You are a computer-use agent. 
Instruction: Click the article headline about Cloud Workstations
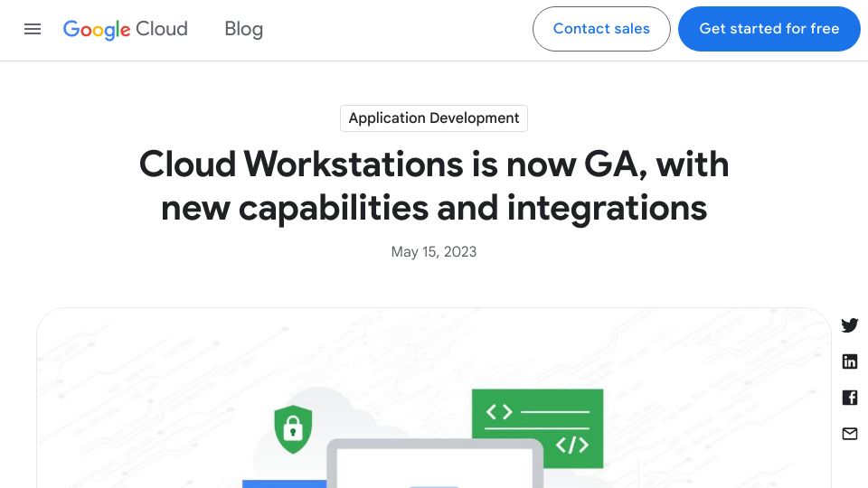coord(434,186)
